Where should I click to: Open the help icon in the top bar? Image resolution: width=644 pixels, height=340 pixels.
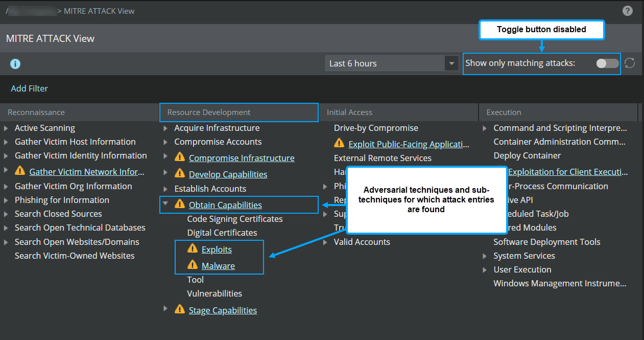click(x=628, y=11)
